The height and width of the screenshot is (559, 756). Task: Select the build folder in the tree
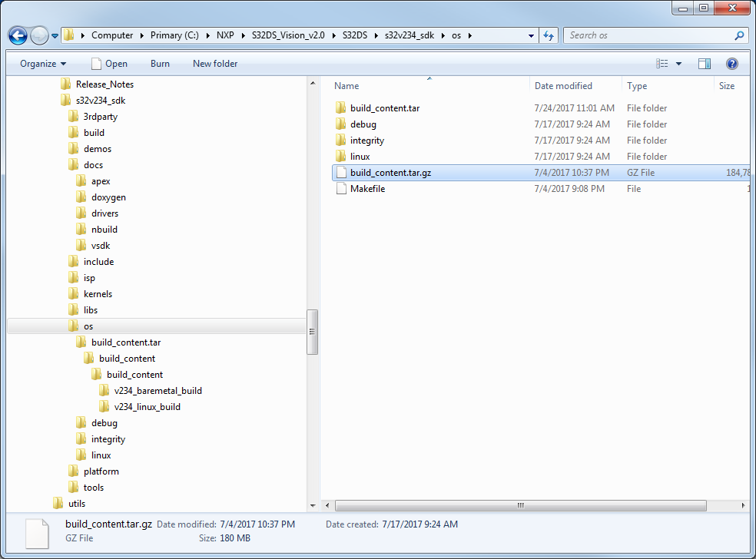click(x=94, y=133)
